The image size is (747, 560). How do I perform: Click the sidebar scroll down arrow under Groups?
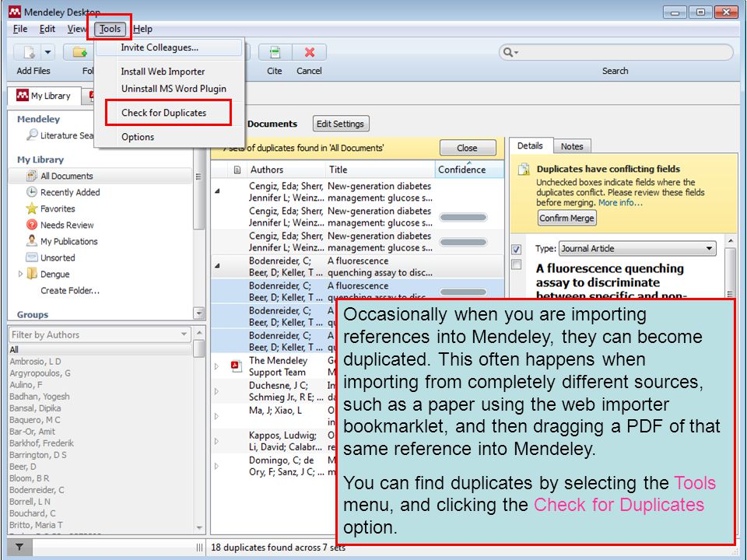199,313
